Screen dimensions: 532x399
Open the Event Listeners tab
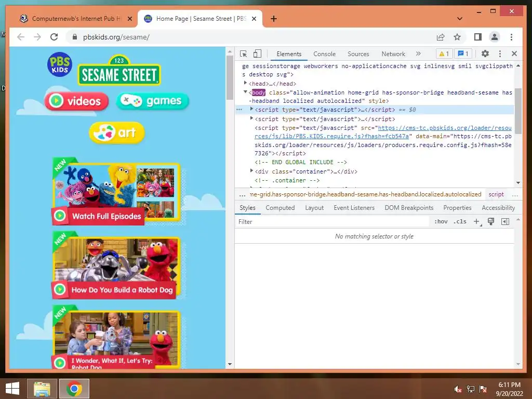(354, 208)
